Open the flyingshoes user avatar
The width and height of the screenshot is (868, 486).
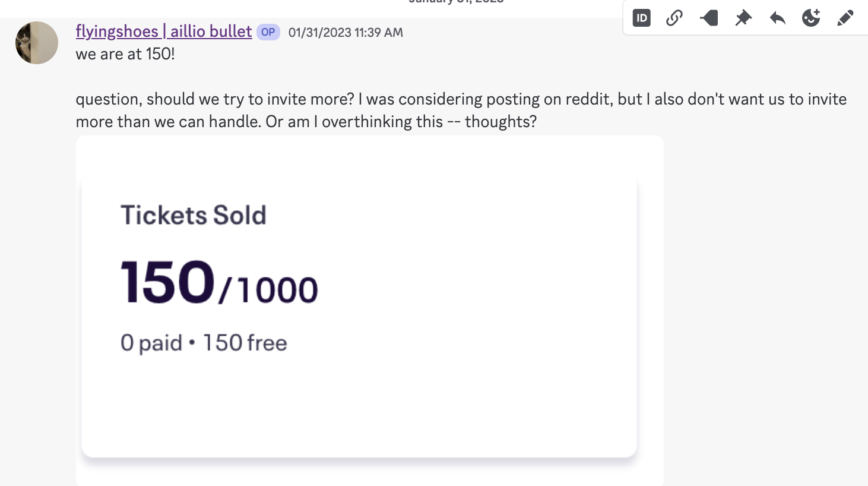pos(37,43)
